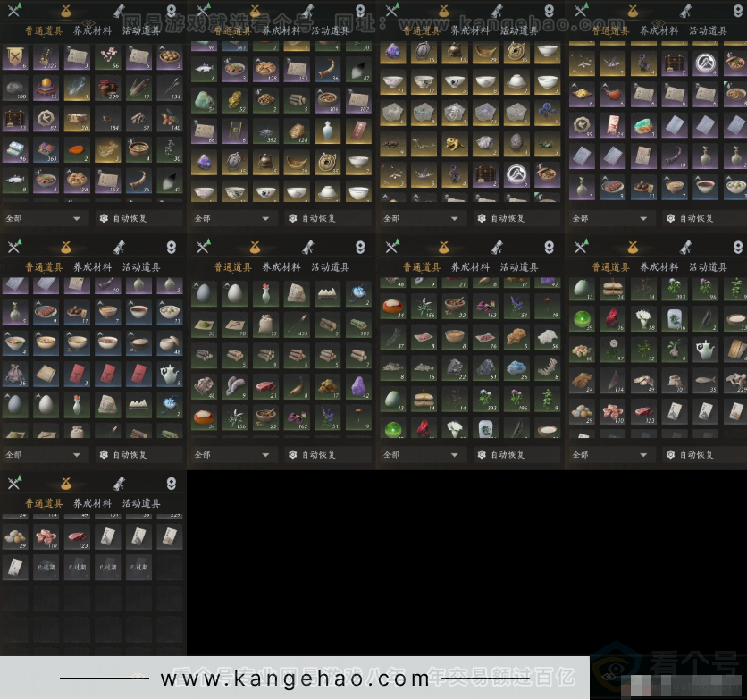Screen dimensions: 747x700
Task: Select the dark blue flower cluster item
Action: (547, 114)
